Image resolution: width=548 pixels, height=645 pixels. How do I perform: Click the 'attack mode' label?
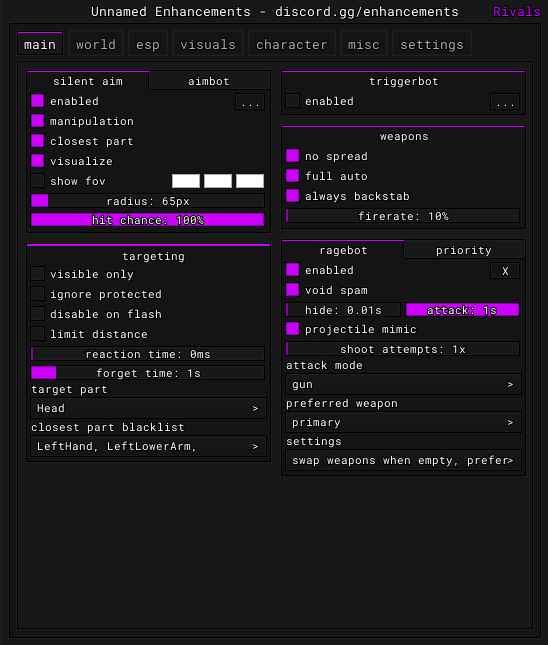tap(324, 365)
